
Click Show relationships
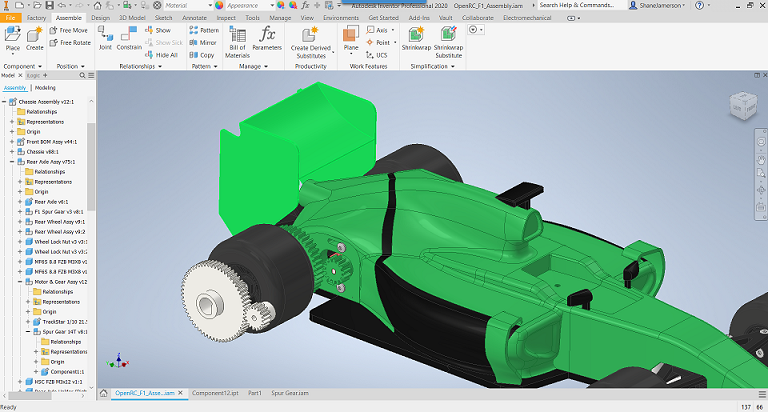tap(158, 30)
